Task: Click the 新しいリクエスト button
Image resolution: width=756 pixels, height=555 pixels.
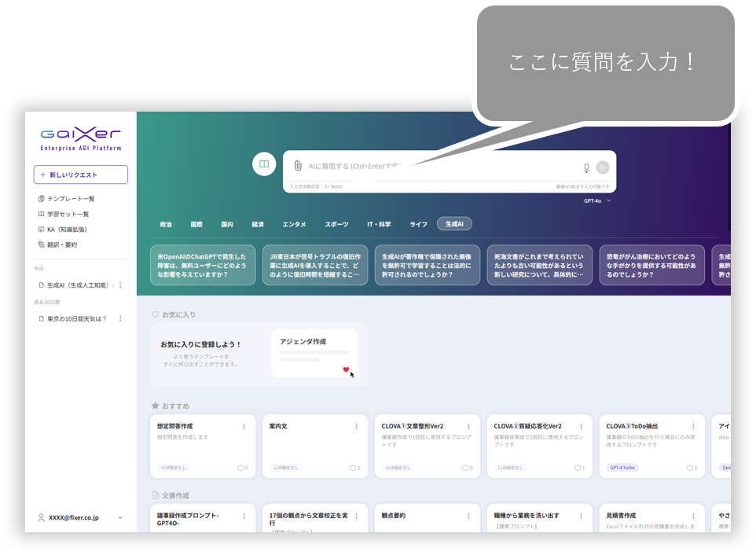Action: point(81,175)
